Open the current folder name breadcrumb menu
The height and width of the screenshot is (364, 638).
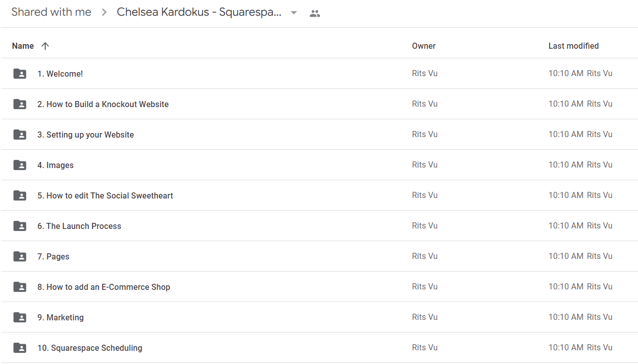[199, 12]
